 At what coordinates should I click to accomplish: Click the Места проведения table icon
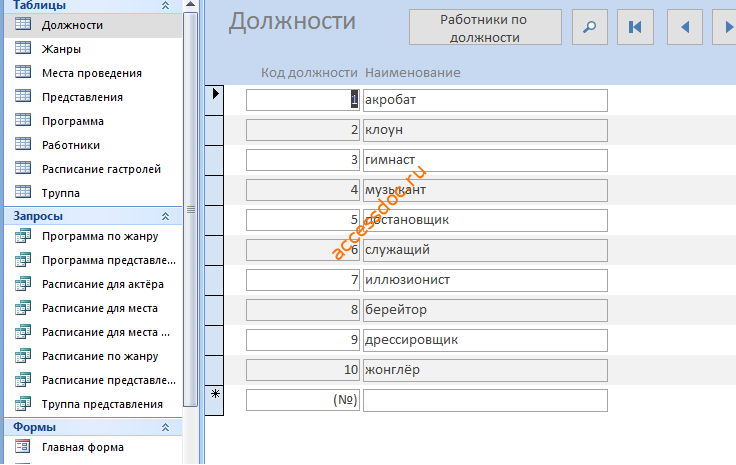23,72
